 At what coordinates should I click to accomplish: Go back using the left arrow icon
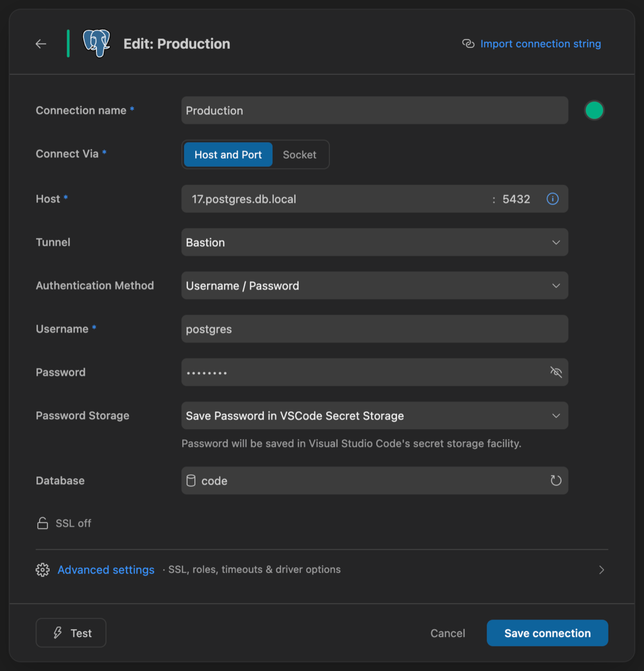point(41,44)
